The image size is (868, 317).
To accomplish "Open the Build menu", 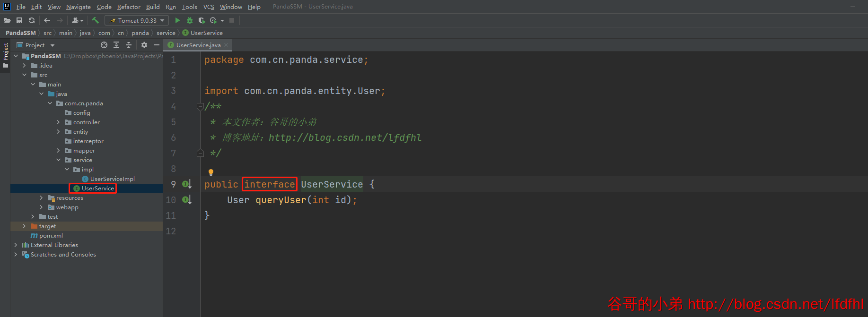I will [x=153, y=7].
